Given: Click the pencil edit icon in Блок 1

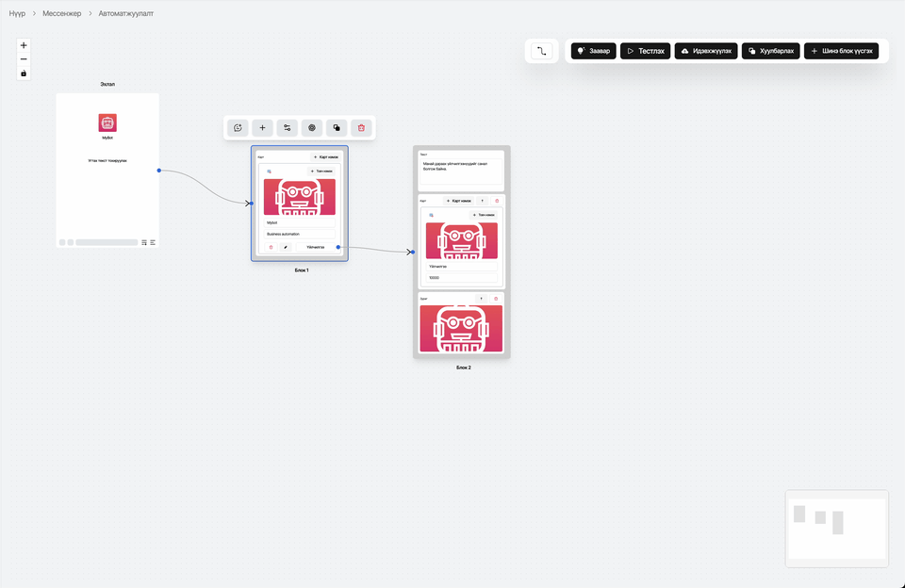Looking at the screenshot, I should point(286,247).
